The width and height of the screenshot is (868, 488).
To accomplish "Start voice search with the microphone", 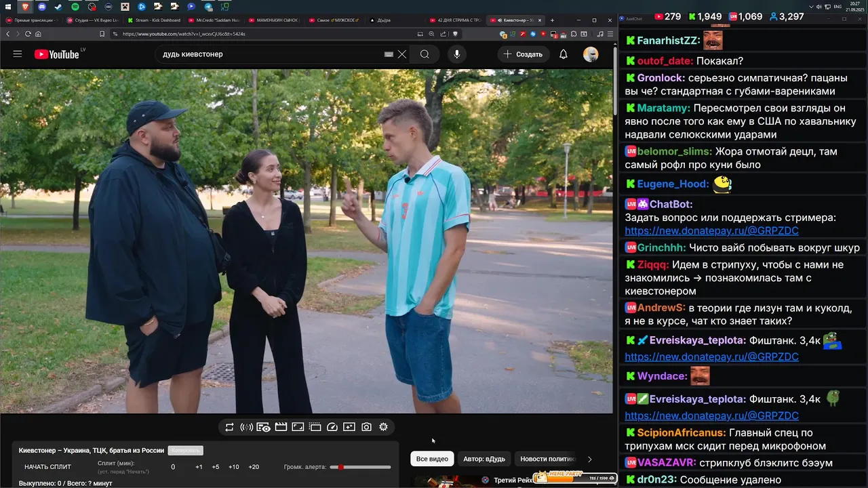I will coord(457,54).
